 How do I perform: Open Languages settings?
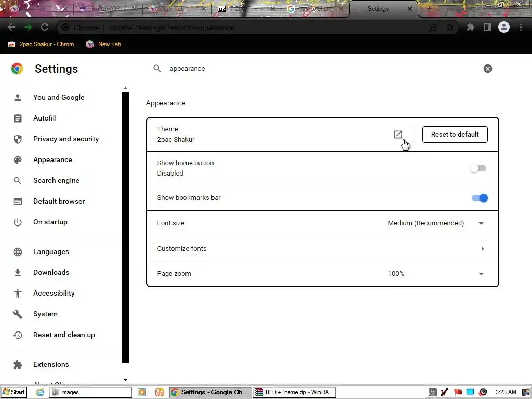pos(51,252)
